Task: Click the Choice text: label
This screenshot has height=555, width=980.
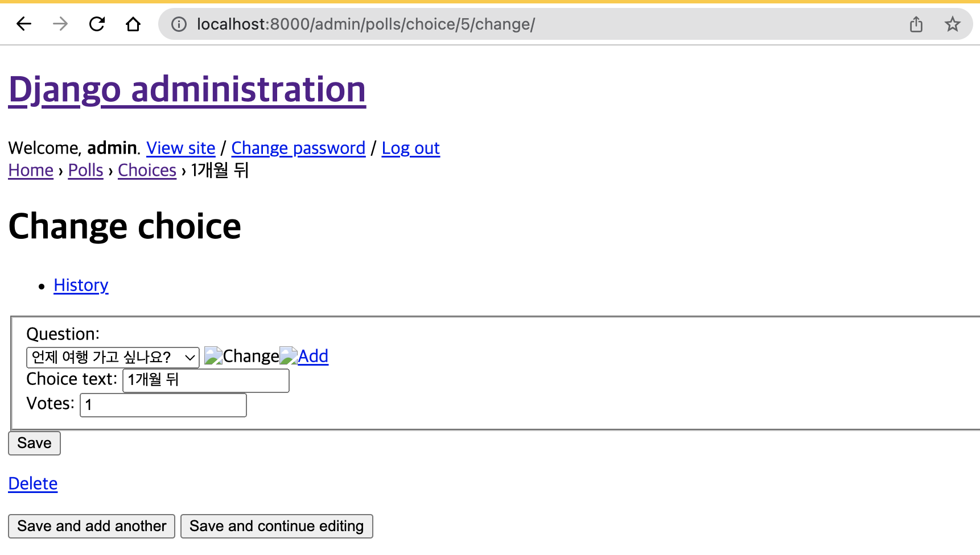Action: click(72, 379)
